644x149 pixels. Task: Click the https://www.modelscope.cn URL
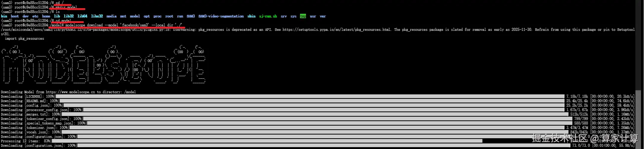pos(70,92)
